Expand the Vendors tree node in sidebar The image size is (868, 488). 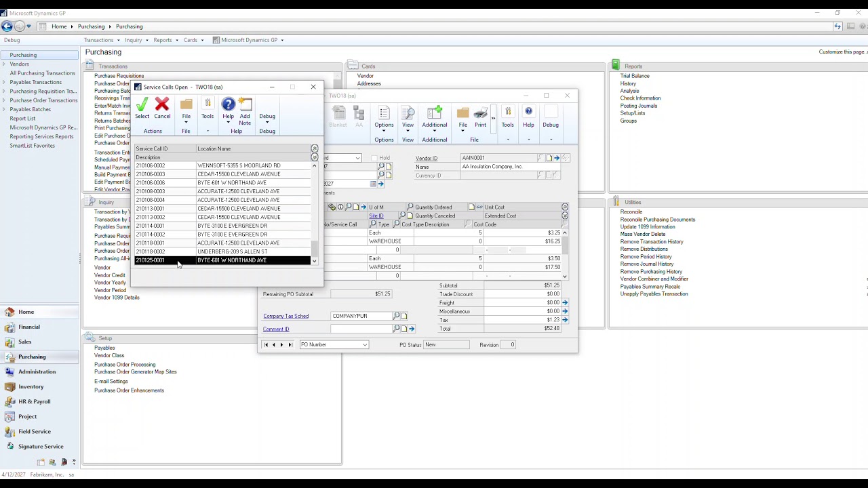pos(5,64)
